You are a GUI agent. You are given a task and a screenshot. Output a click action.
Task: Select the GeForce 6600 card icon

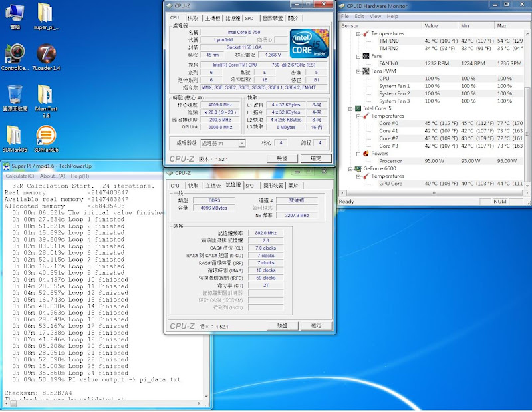tap(358, 168)
